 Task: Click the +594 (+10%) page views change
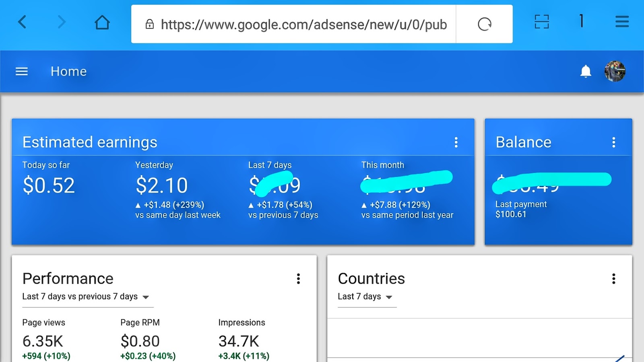[x=46, y=356]
